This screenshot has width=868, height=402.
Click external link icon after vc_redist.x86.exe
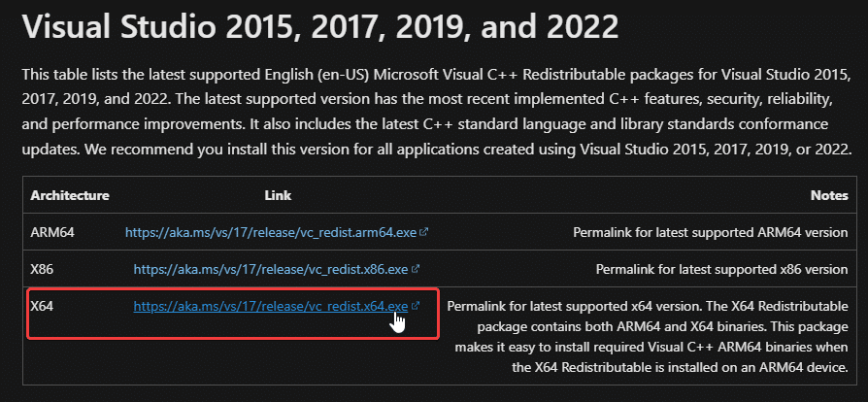tap(416, 269)
